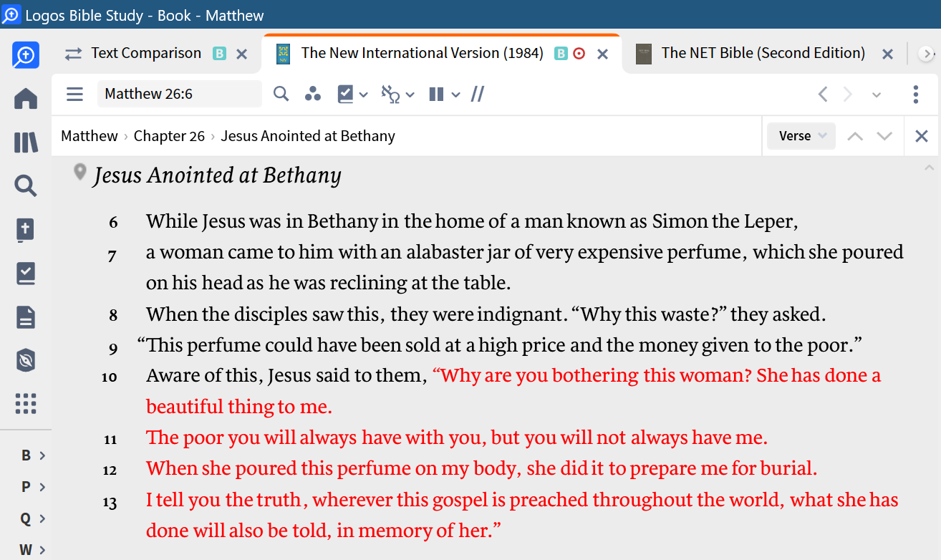Toggle the parallel resources // icon
Viewport: 941px width, 560px height.
pos(477,94)
